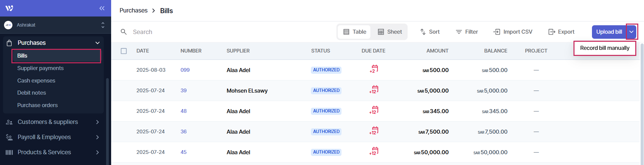Switch to Sheet view
The height and width of the screenshot is (165, 644).
point(390,32)
